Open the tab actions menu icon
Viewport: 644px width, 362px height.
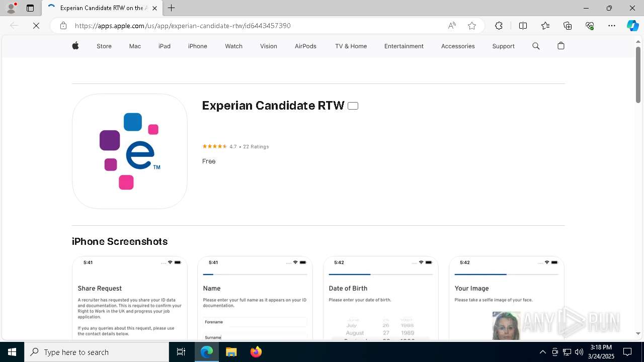30,8
